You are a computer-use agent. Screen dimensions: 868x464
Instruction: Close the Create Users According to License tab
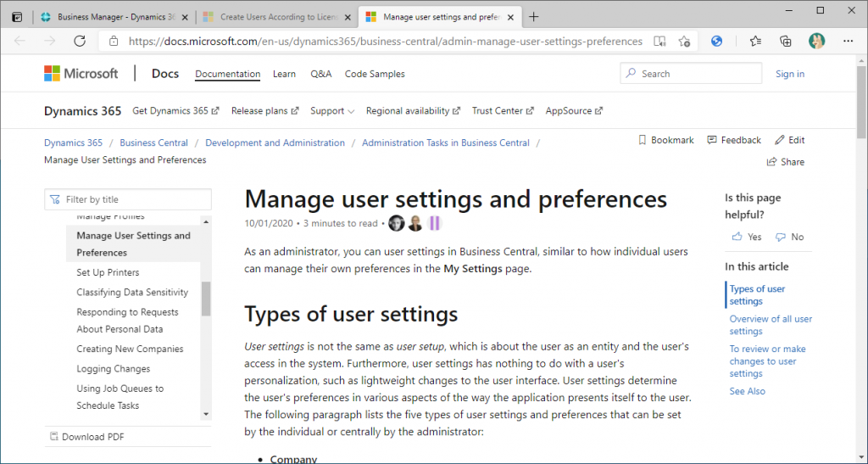pos(347,17)
